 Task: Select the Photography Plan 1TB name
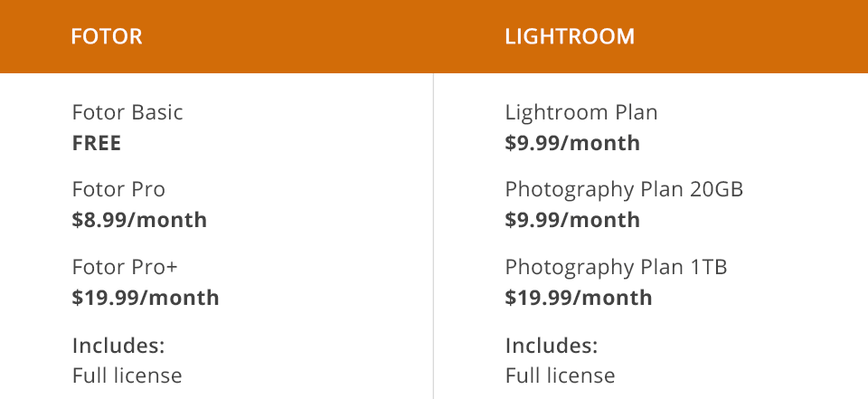[616, 267]
